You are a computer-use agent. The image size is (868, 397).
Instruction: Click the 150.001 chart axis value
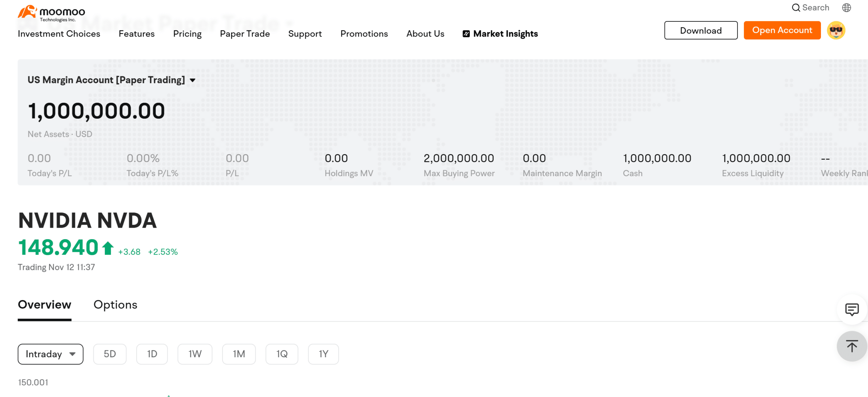[33, 383]
